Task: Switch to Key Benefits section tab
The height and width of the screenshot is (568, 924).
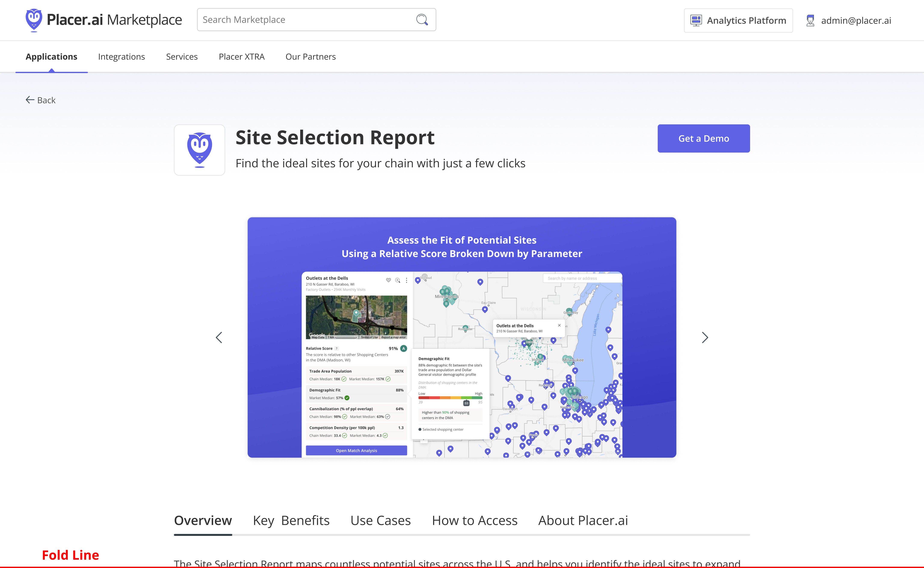Action: point(291,520)
